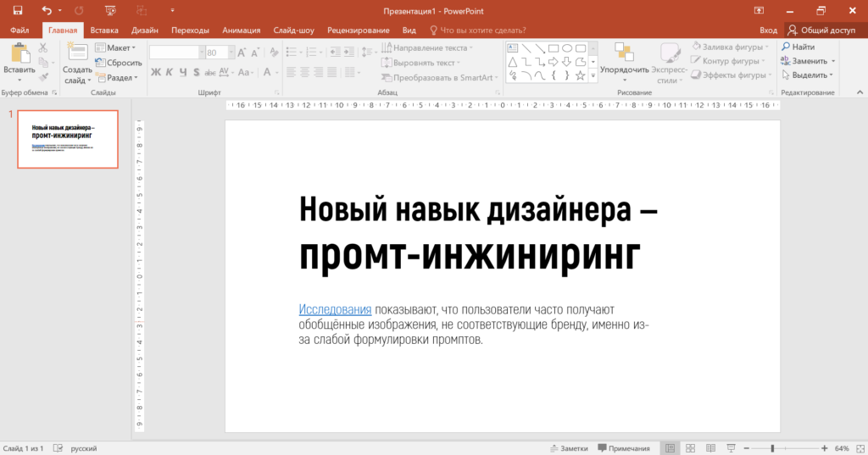Use the format painter brush icon
Screen dimensions: 868x455
(43, 77)
